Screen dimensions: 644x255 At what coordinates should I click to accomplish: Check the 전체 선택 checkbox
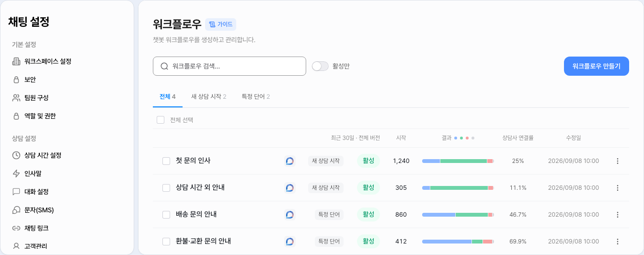pyautogui.click(x=161, y=120)
